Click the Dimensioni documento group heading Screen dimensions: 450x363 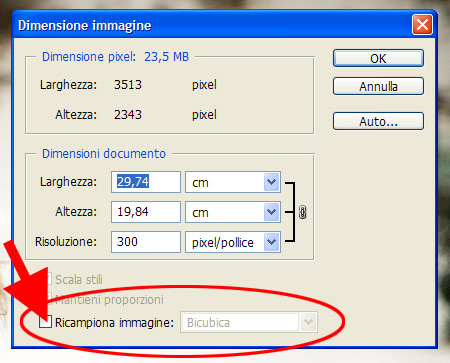click(104, 154)
